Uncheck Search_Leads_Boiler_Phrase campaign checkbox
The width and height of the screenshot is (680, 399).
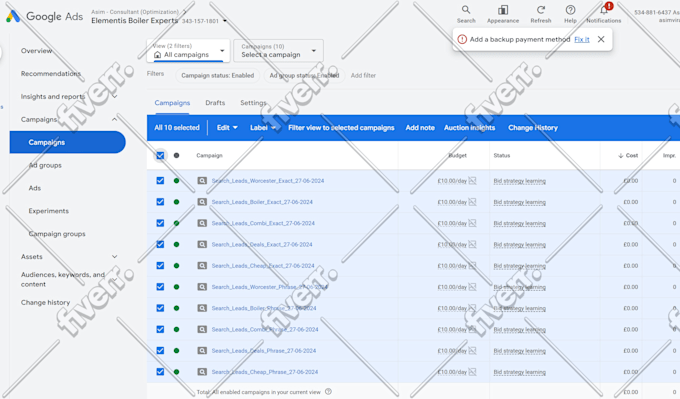click(x=160, y=308)
